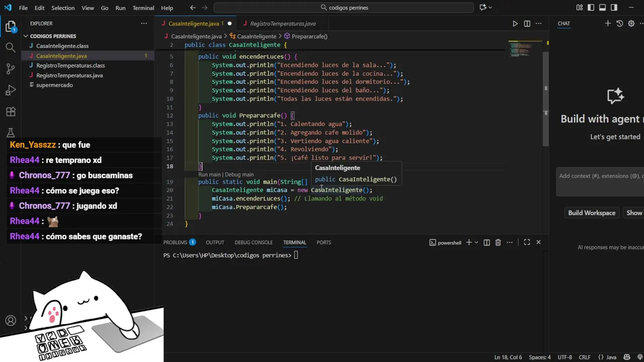Open the Edit menu
The width and height of the screenshot is (644, 362).
click(x=40, y=8)
